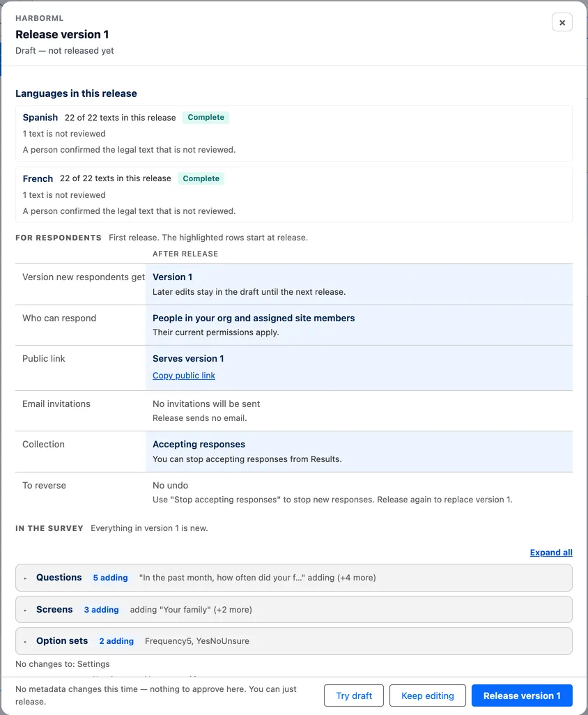Expand the Option sets section
Viewport: 588px width, 715px height.
point(293,641)
